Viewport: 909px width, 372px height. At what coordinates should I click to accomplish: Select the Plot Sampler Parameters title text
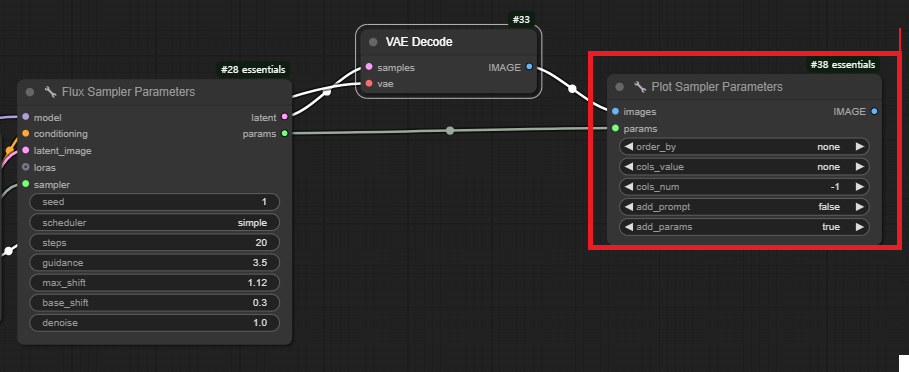tap(717, 87)
